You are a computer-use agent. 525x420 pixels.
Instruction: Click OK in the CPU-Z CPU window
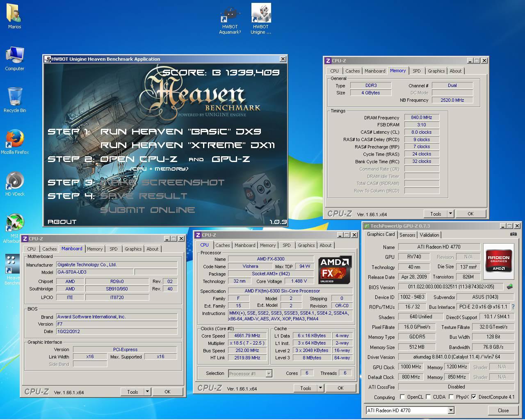coord(340,388)
